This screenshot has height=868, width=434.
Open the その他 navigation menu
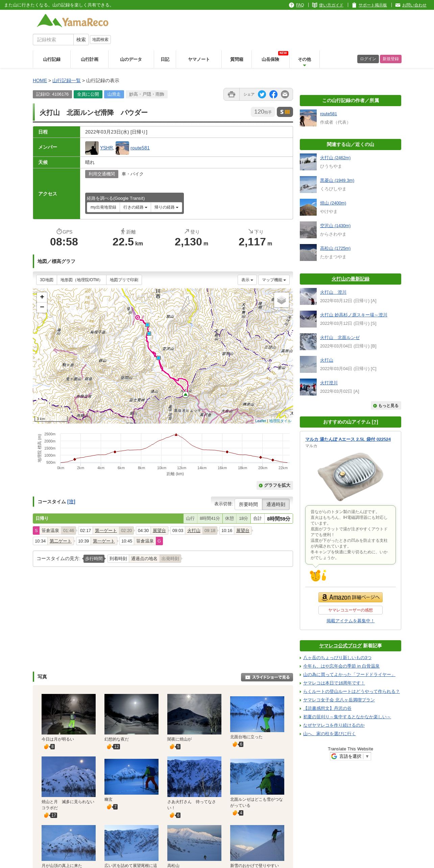pyautogui.click(x=304, y=59)
